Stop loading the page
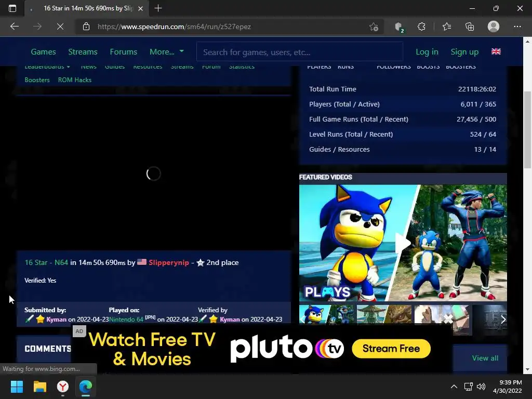Screen dimensions: 532x399 60,26
